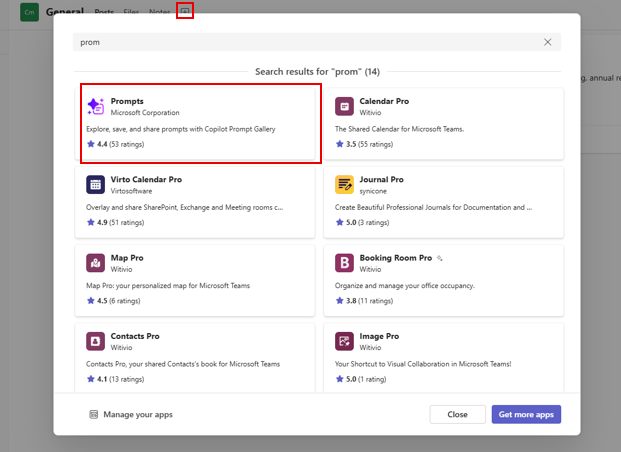Click the Search results for "prom" heading
The image size is (621, 452).
317,72
